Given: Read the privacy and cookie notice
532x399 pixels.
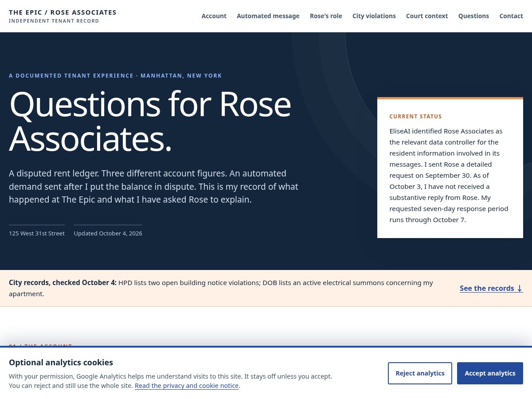Looking at the screenshot, I should [187, 386].
